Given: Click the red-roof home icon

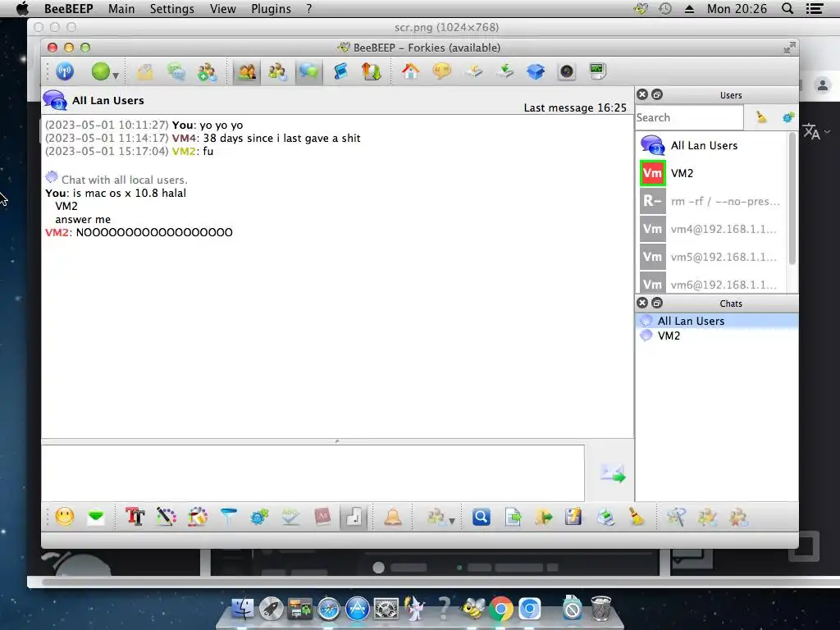Looking at the screenshot, I should [x=410, y=71].
